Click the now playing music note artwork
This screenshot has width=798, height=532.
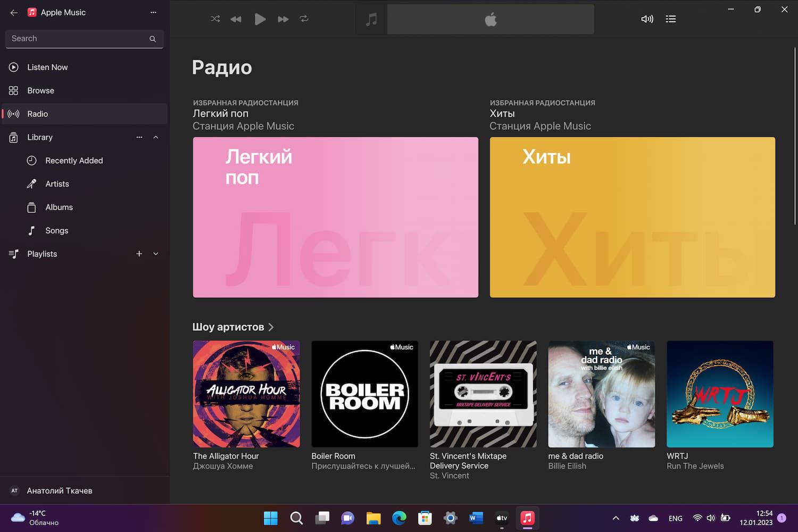point(371,19)
